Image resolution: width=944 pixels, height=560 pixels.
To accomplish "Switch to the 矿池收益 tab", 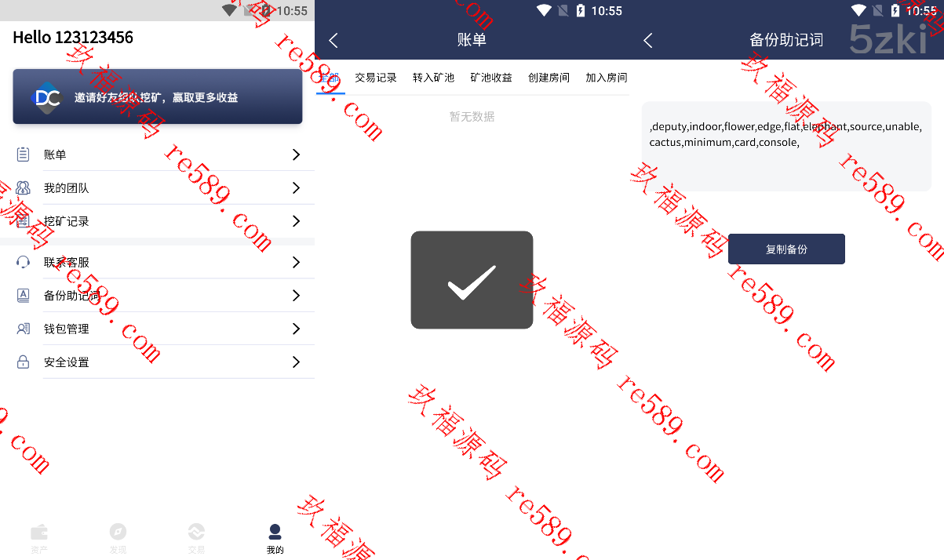I will pyautogui.click(x=491, y=78).
